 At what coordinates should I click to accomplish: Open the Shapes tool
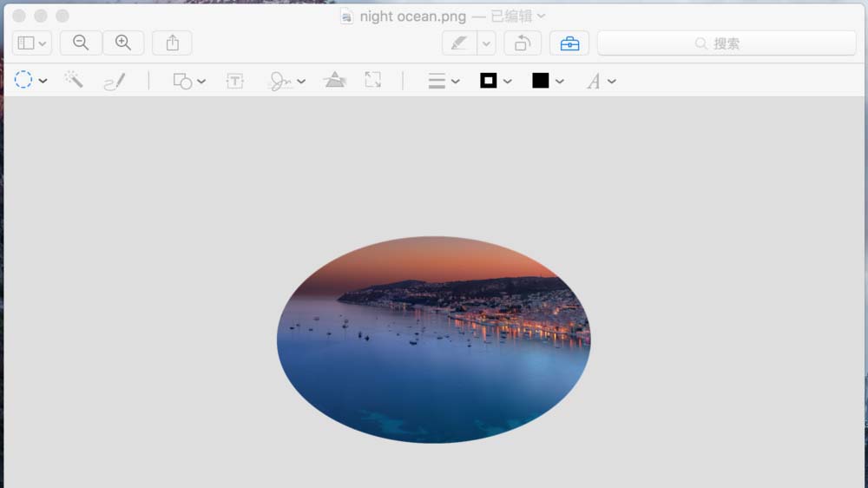(182, 81)
